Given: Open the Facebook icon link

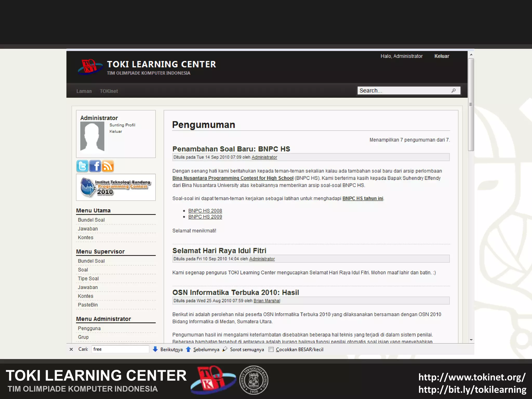Looking at the screenshot, I should pos(95,166).
